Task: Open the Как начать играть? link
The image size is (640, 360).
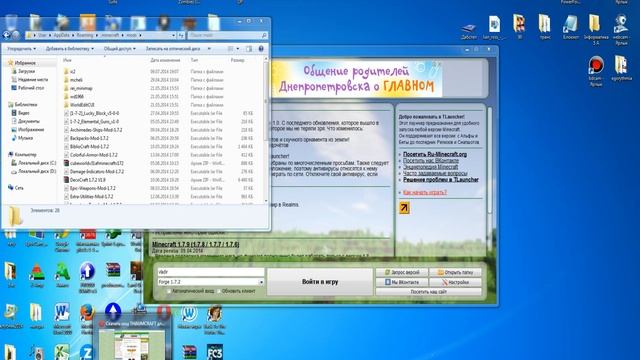Action: (424, 192)
